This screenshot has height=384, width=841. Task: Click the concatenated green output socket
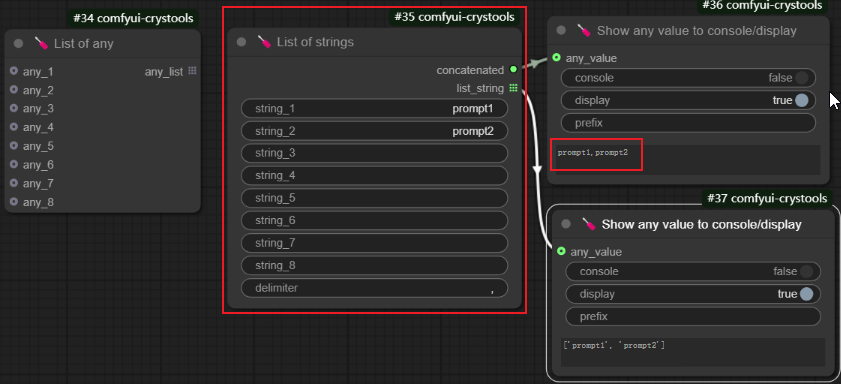(513, 70)
